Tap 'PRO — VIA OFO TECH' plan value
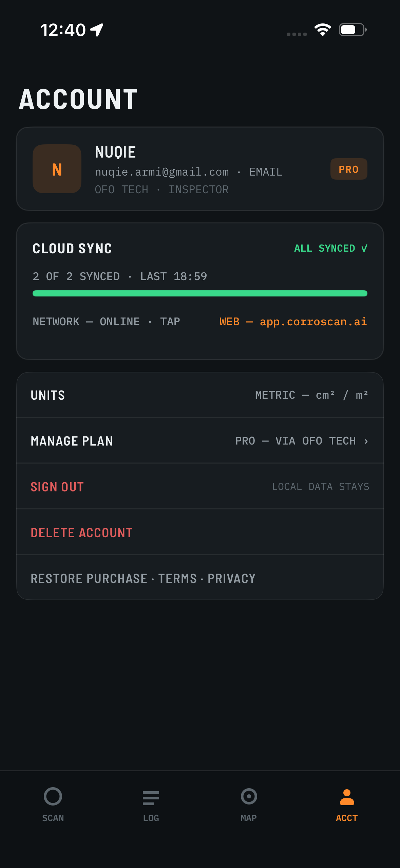This screenshot has height=868, width=400. pyautogui.click(x=296, y=441)
